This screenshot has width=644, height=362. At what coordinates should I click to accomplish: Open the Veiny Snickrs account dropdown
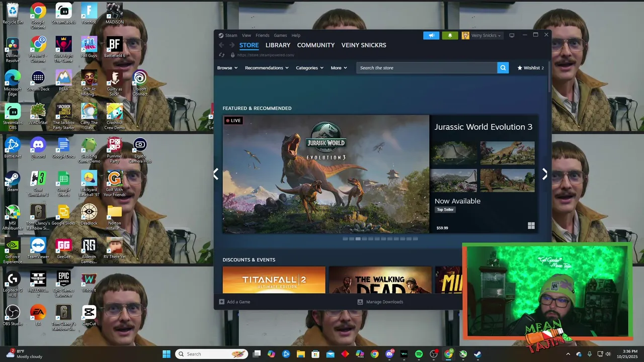pos(481,35)
